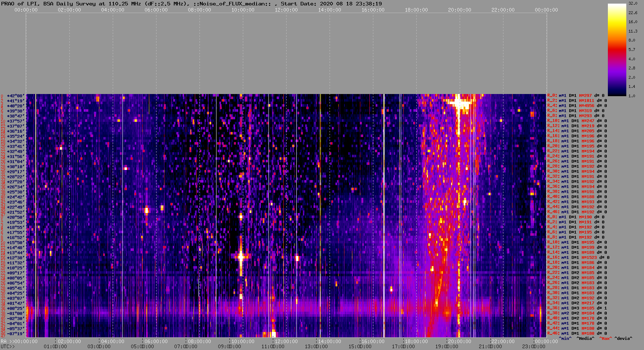Click the top axis label 10:00:00

click(x=243, y=10)
